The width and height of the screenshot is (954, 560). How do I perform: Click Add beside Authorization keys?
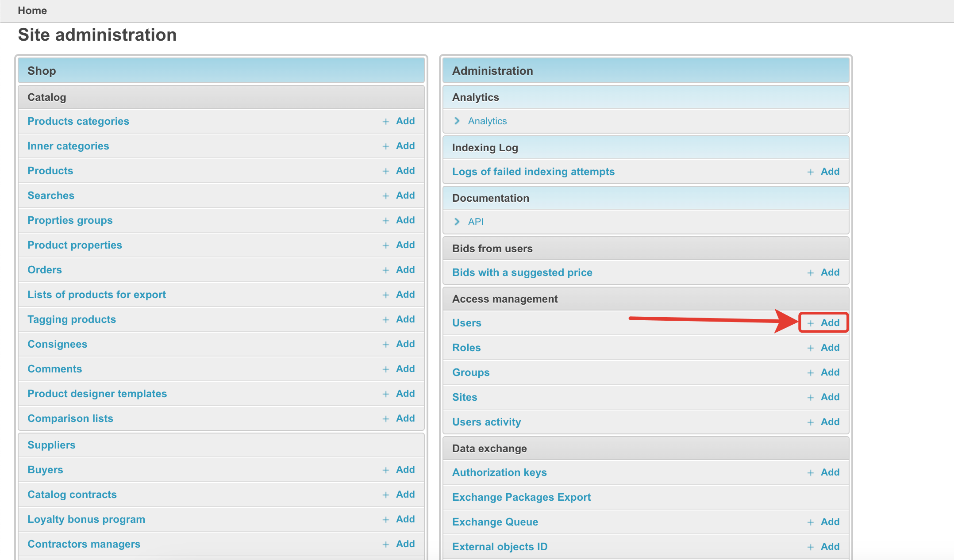(x=823, y=472)
